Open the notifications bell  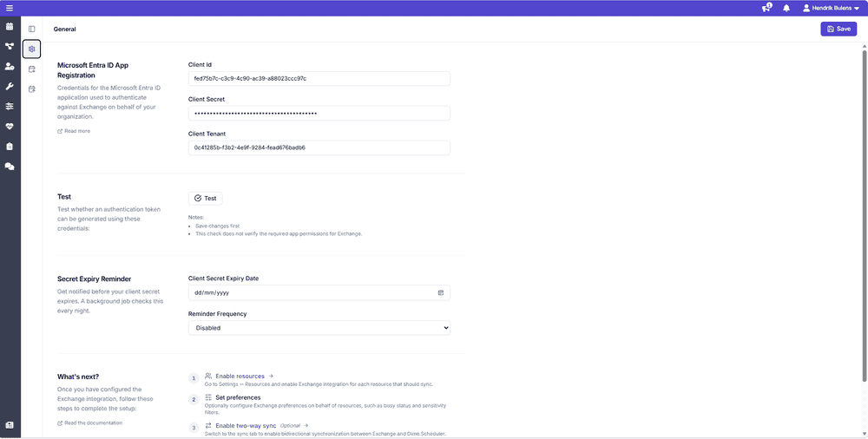pyautogui.click(x=786, y=9)
